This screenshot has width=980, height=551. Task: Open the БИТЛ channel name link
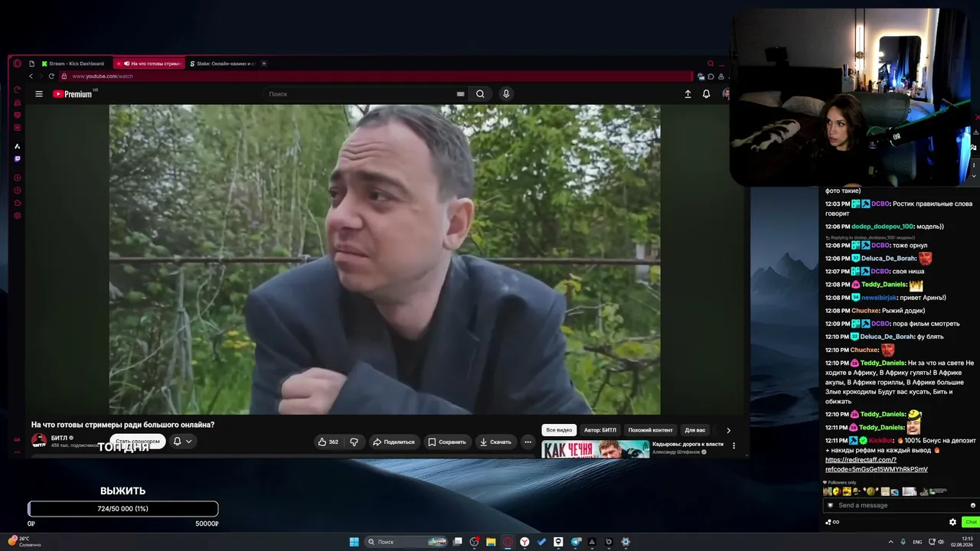coord(60,438)
